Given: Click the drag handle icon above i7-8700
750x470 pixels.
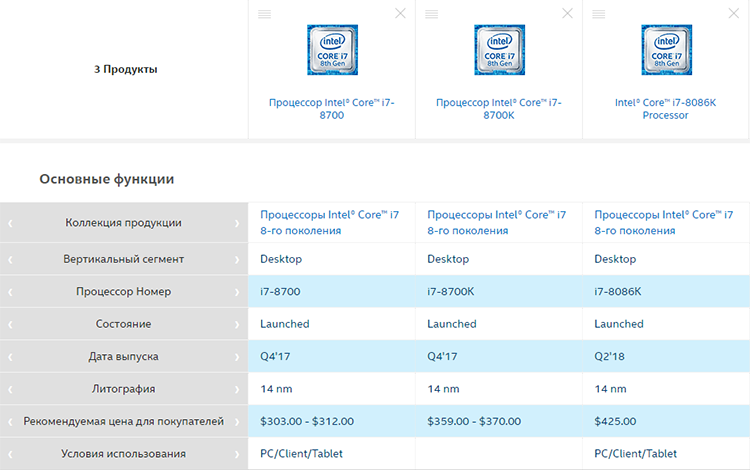Looking at the screenshot, I should tap(264, 14).
